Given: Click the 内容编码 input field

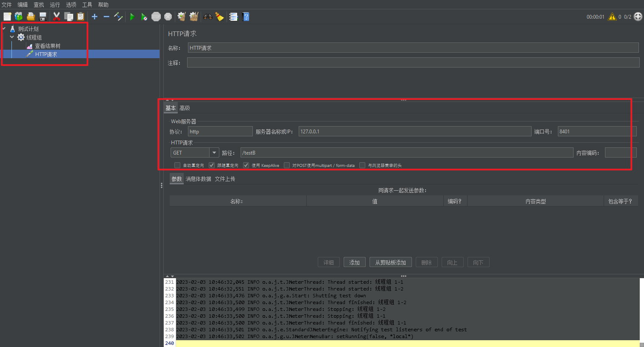Looking at the screenshot, I should 621,152.
